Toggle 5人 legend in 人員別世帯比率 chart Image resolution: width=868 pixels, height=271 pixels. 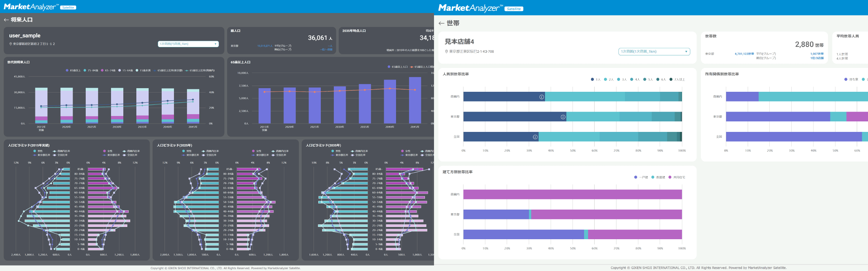648,79
